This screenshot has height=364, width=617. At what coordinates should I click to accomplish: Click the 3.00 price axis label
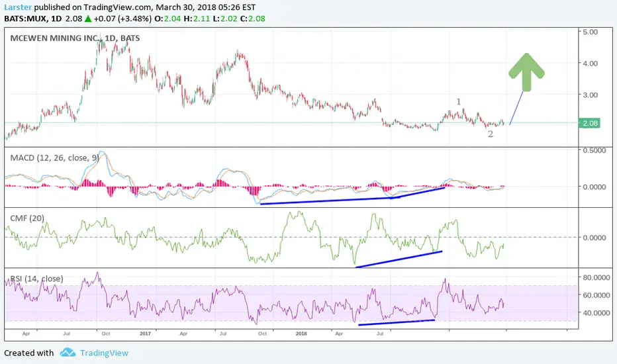[590, 95]
